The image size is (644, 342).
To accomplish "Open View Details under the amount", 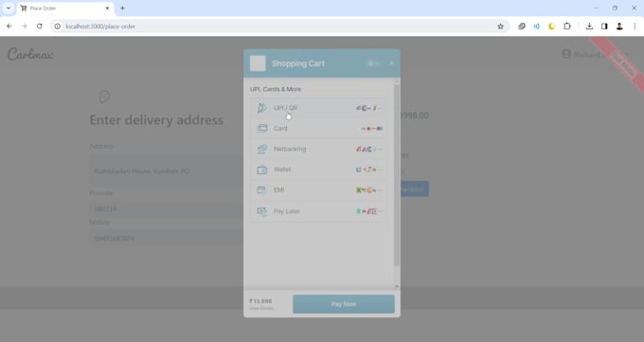I will [x=261, y=308].
